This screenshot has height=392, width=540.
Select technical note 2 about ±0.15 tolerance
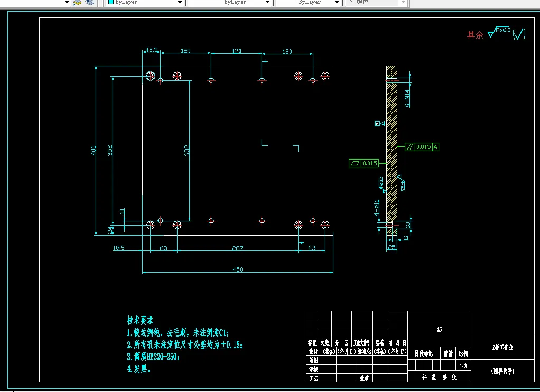184,344
